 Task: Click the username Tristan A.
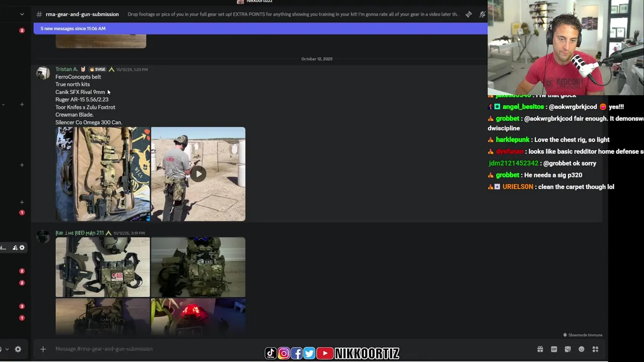[x=66, y=69]
